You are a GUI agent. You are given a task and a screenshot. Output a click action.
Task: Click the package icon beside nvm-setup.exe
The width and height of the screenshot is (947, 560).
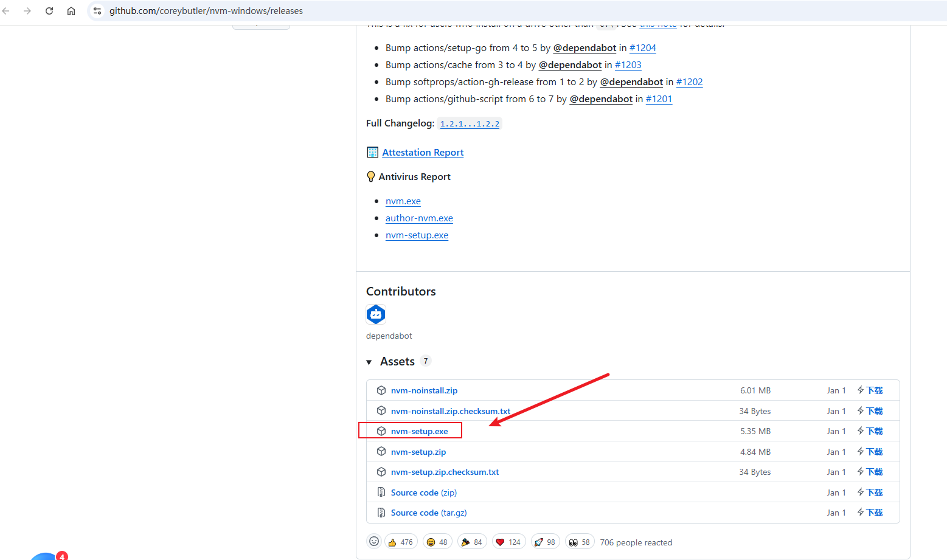[x=381, y=431]
